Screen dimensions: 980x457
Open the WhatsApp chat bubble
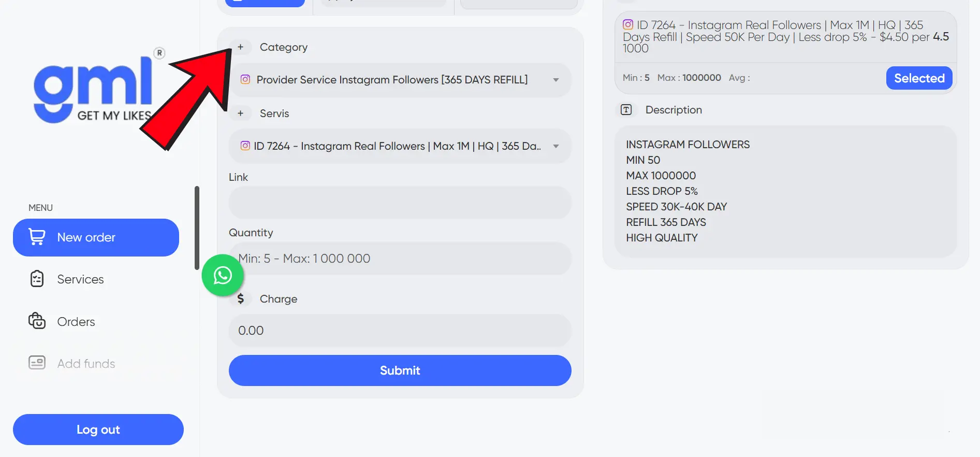223,275
